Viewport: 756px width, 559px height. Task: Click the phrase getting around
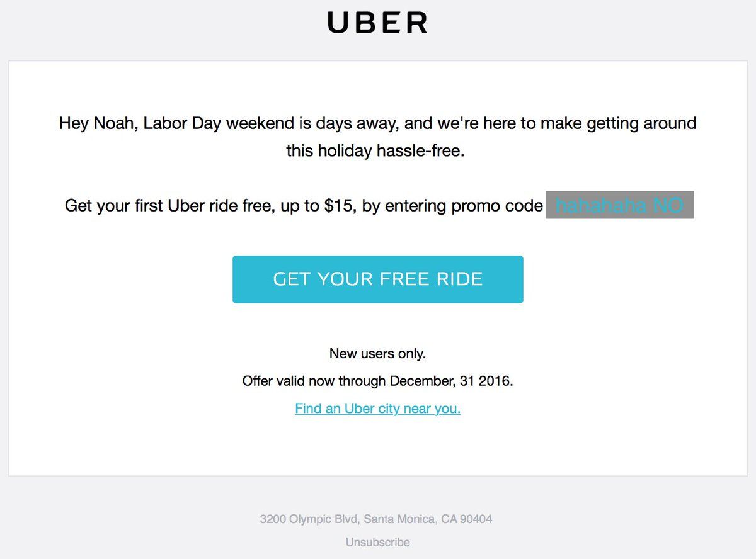tap(641, 123)
